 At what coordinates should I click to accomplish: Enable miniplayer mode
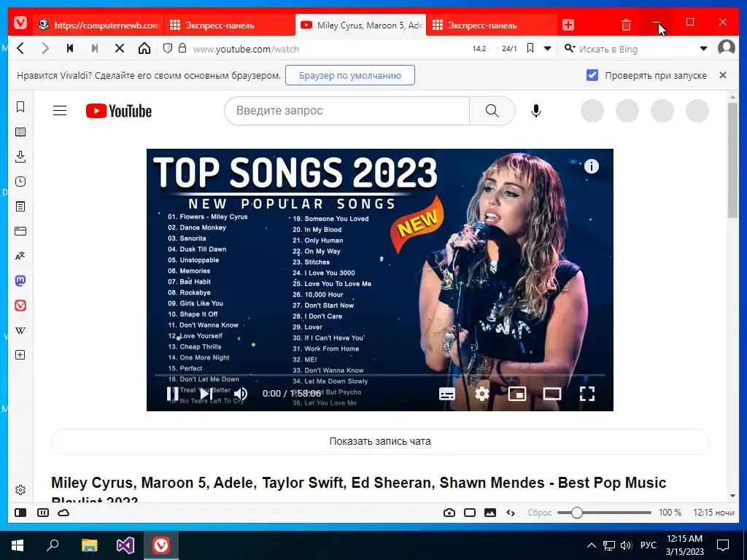(517, 394)
